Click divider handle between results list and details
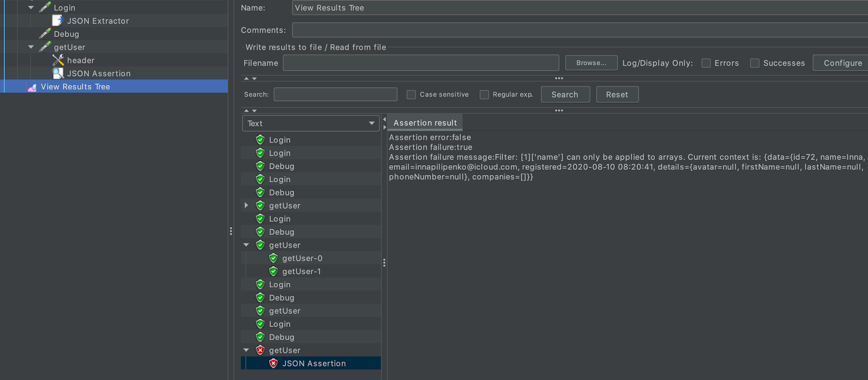The image size is (868, 380). pyautogui.click(x=384, y=263)
